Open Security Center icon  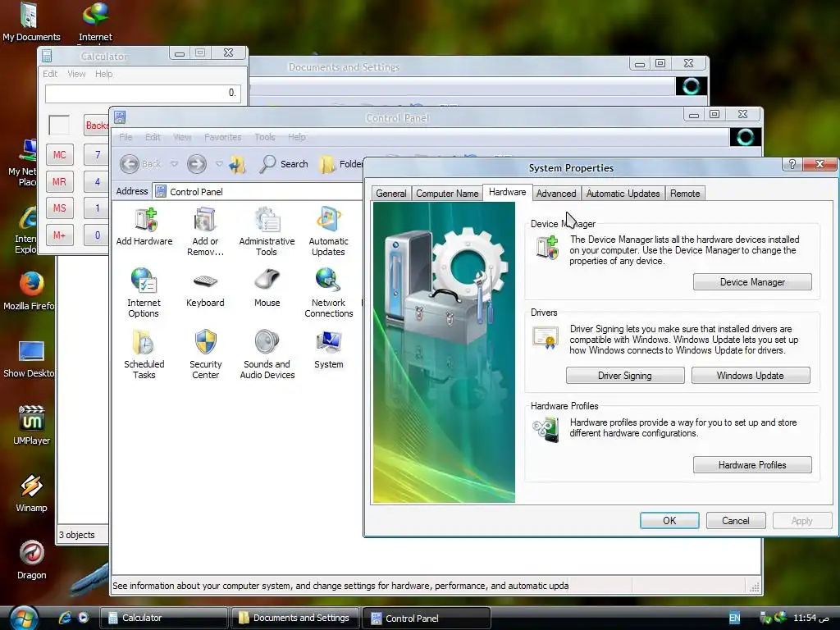point(205,355)
